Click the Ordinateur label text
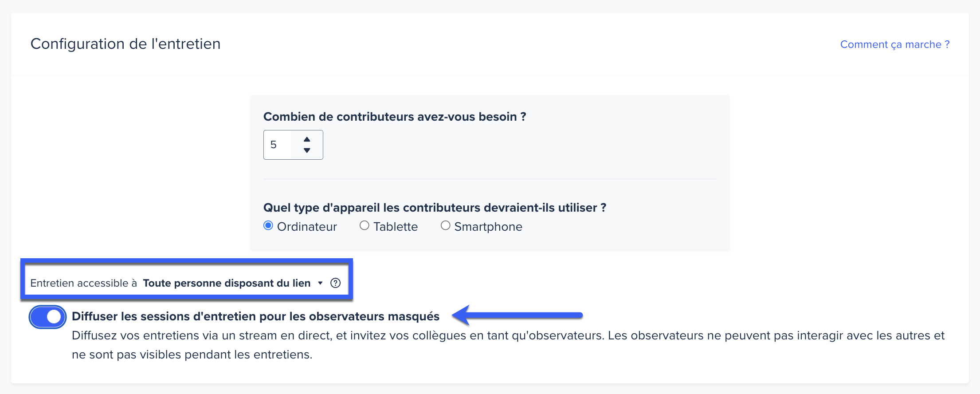Screen dimensions: 980x394 pyautogui.click(x=307, y=227)
